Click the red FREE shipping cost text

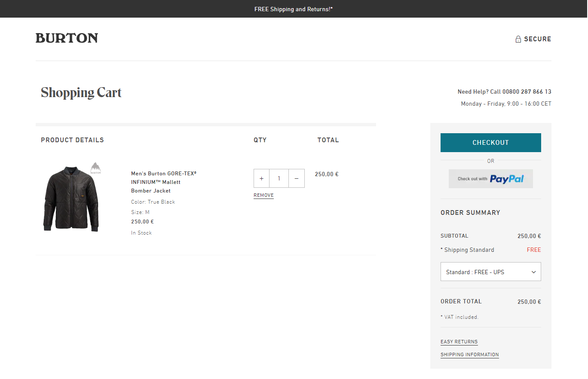[x=534, y=250]
